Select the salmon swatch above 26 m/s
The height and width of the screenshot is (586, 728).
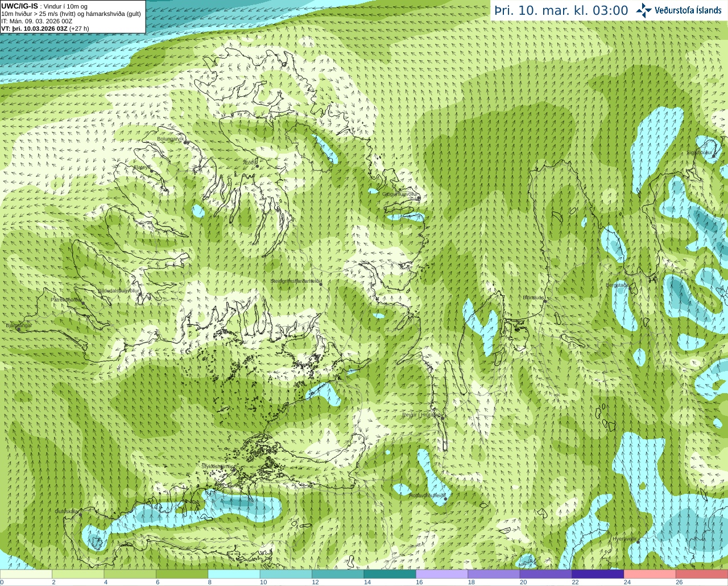point(702,574)
